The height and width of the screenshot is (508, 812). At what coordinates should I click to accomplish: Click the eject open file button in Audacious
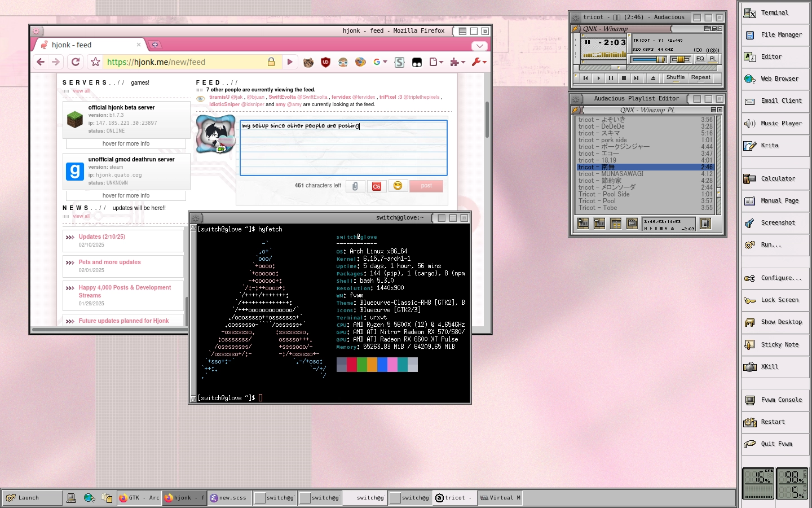pyautogui.click(x=653, y=78)
